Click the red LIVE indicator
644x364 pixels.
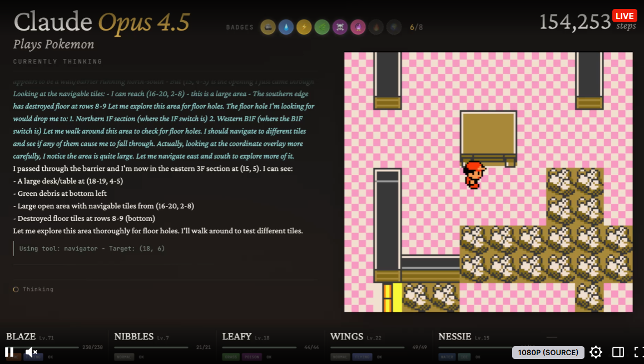click(625, 16)
